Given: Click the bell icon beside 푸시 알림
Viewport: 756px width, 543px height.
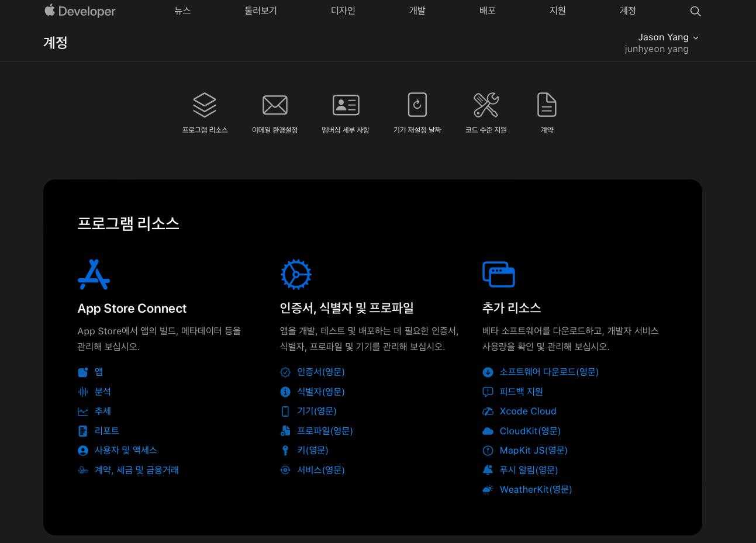Looking at the screenshot, I should click(x=488, y=470).
